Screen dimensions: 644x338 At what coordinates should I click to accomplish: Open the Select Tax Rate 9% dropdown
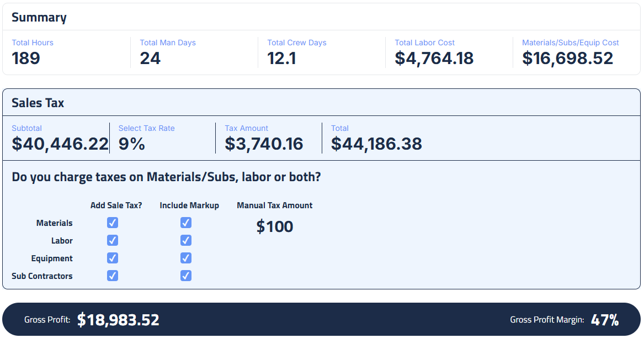(132, 144)
